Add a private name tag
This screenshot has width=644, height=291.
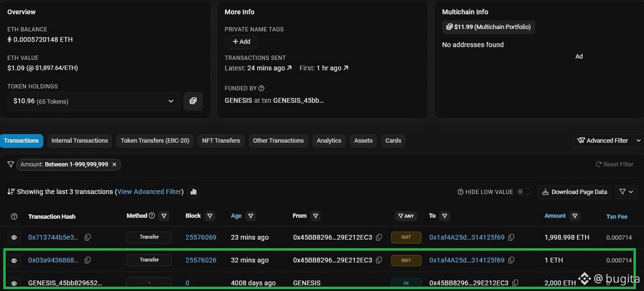241,41
